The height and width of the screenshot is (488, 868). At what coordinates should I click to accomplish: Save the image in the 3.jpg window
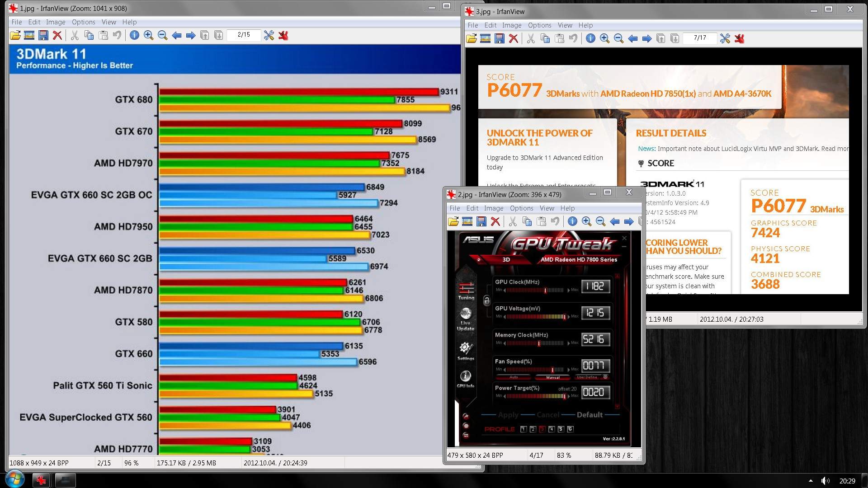(x=500, y=38)
